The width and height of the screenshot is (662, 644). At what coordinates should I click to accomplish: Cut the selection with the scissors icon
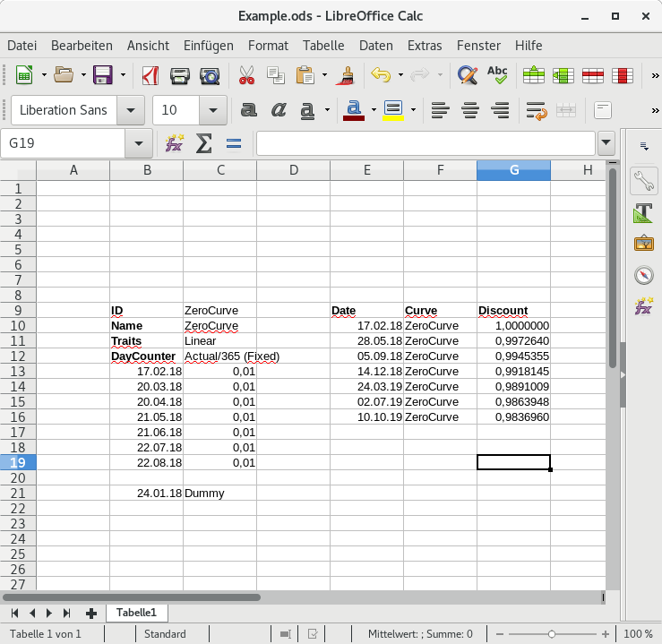246,75
